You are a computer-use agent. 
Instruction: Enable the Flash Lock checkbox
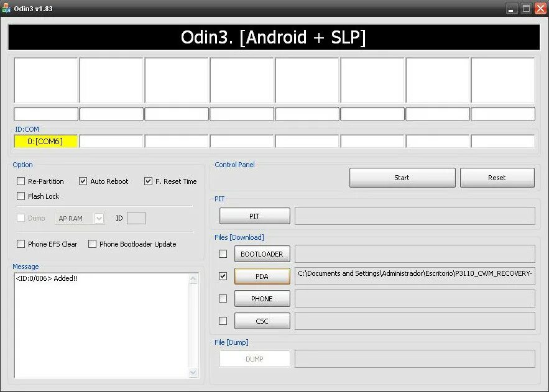pos(21,196)
